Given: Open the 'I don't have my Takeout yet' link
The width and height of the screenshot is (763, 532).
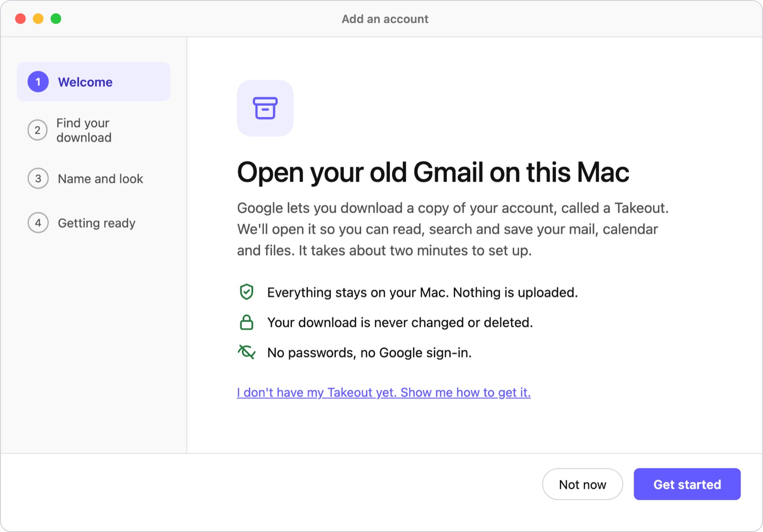Looking at the screenshot, I should click(384, 392).
